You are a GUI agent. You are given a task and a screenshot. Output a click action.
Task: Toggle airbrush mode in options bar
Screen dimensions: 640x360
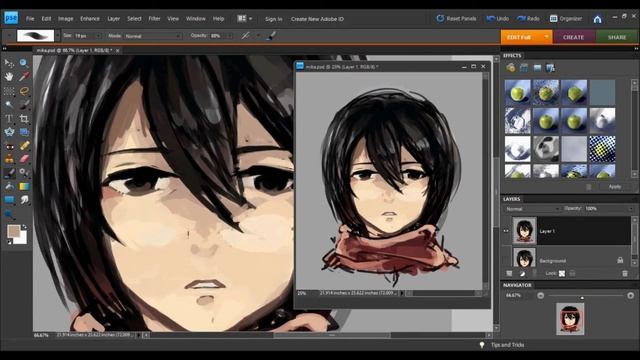[245, 36]
